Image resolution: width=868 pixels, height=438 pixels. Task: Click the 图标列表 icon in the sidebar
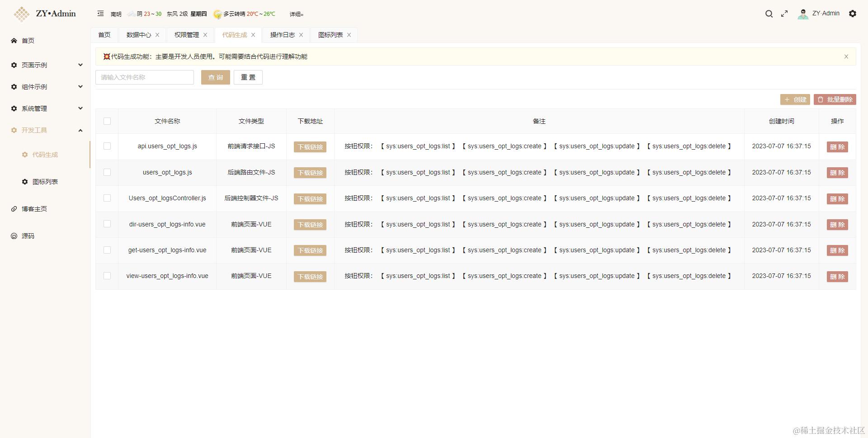pos(25,182)
